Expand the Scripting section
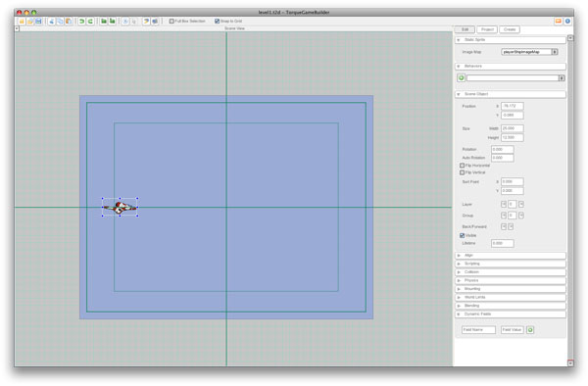Image resolution: width=588 pixels, height=386 pixels. point(511,264)
